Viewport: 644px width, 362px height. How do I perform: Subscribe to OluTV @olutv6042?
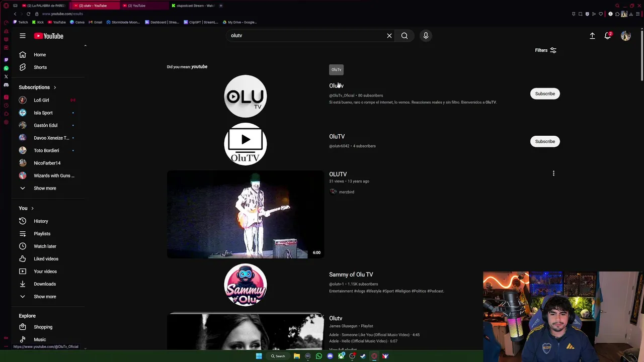tap(545, 141)
